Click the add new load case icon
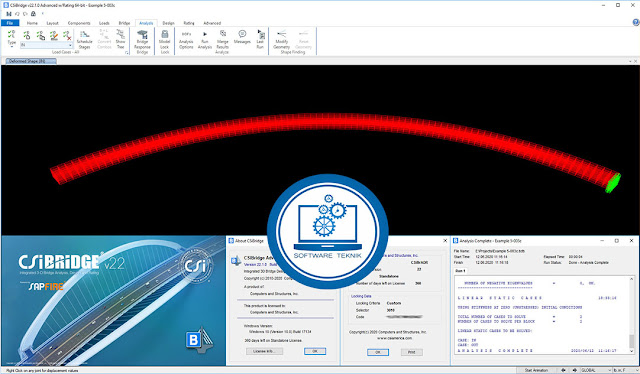The image size is (640, 374). pyautogui.click(x=27, y=36)
